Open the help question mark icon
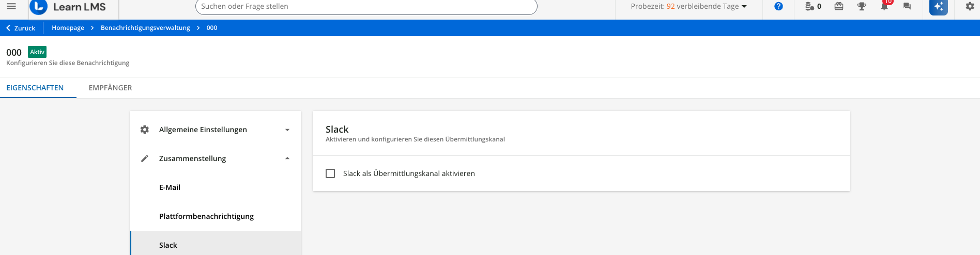 (x=778, y=7)
